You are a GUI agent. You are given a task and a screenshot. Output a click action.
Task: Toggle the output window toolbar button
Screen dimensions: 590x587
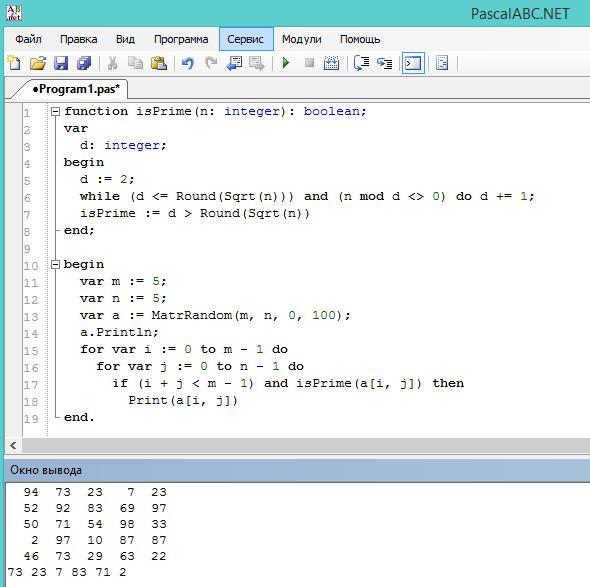[413, 63]
